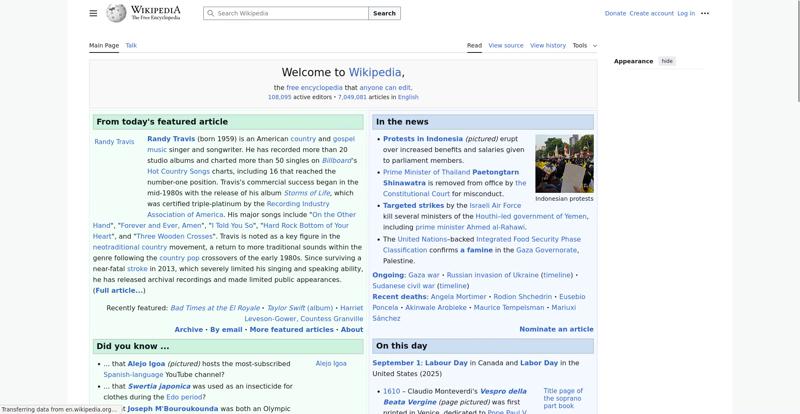The width and height of the screenshot is (800, 414).
Task: Open the Sudanese civil war link
Action: 404,286
